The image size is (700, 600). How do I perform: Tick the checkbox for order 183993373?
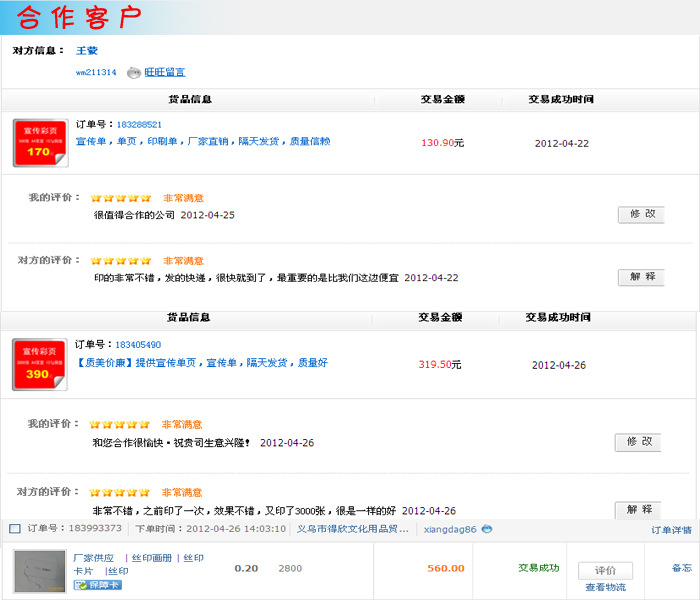tap(15, 529)
